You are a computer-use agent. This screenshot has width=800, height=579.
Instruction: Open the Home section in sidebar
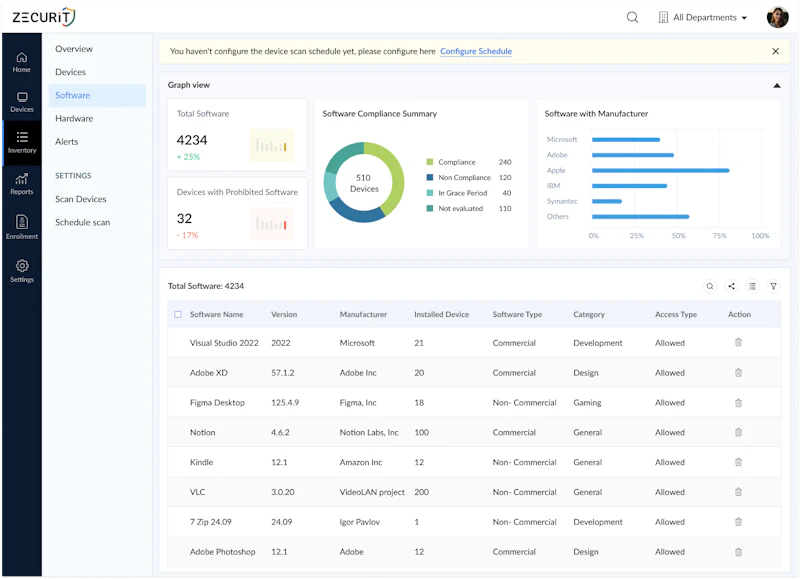(x=21, y=62)
